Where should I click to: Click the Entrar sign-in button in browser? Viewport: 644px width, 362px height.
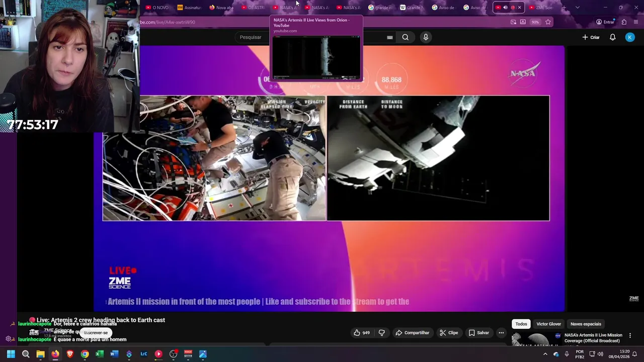(x=605, y=22)
